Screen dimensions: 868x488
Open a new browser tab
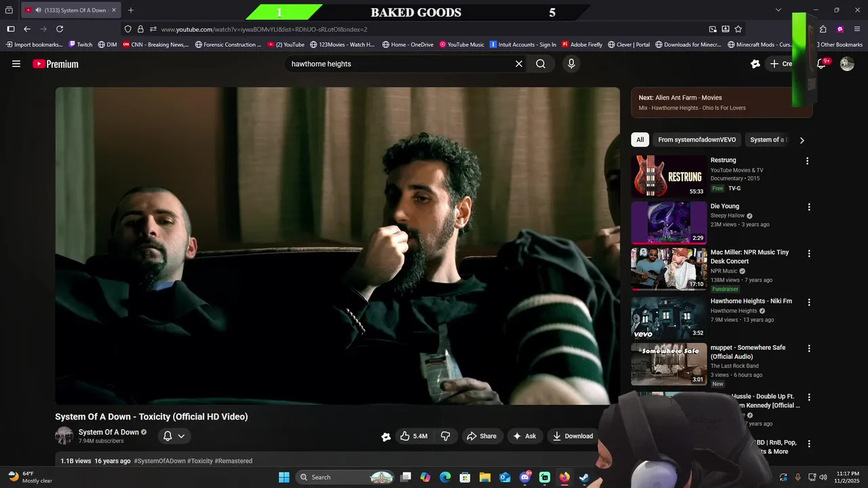[131, 10]
